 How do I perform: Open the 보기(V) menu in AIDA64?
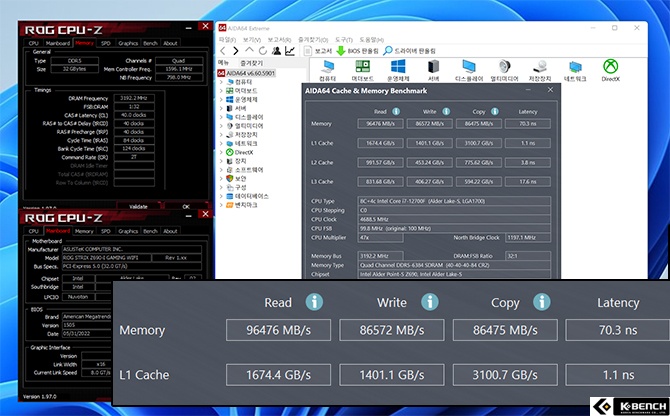252,40
